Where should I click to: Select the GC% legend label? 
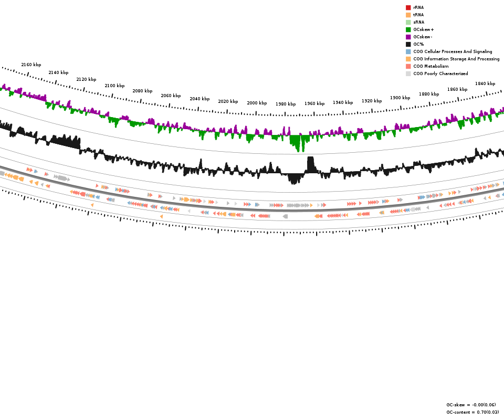click(418, 44)
